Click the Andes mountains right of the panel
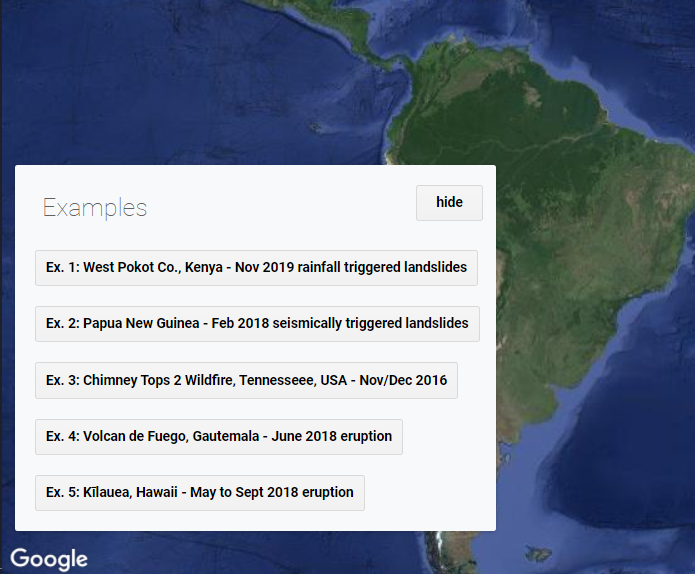Screen dimensions: 695x574 coord(510,400)
